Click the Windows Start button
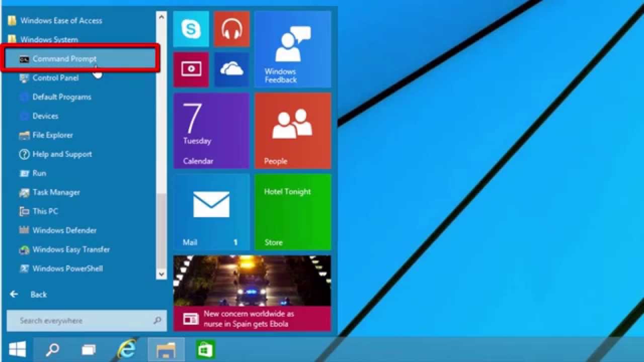Screen dimensions: 644x362 [x=17, y=349]
